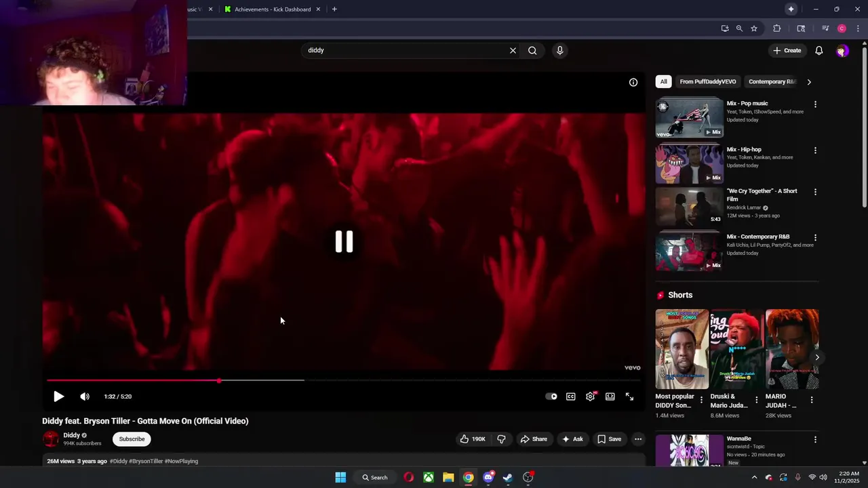Select the All filter chip

(663, 82)
